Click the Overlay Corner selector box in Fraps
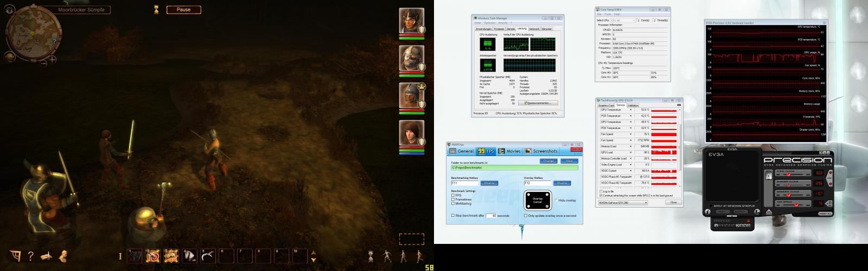The height and width of the screenshot is (271, 868). (538, 200)
